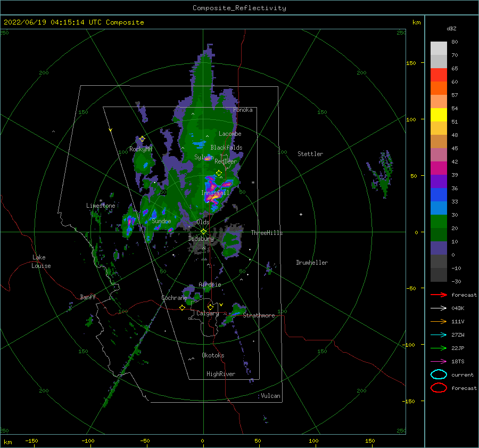
Task: Select the HighRiver city label
Action: pos(221,374)
